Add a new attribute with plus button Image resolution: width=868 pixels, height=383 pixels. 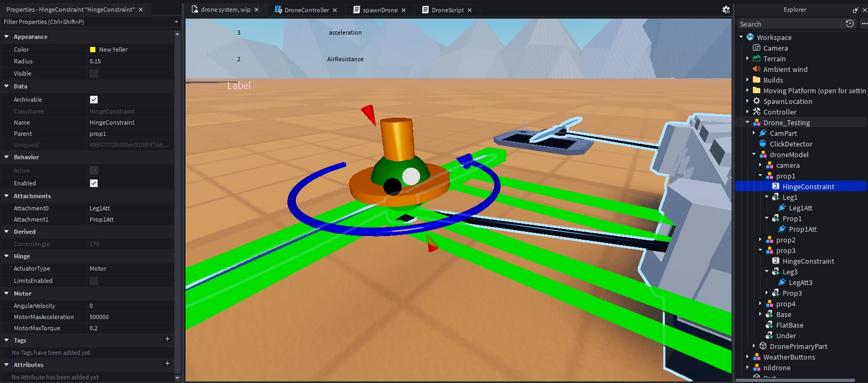[167, 363]
